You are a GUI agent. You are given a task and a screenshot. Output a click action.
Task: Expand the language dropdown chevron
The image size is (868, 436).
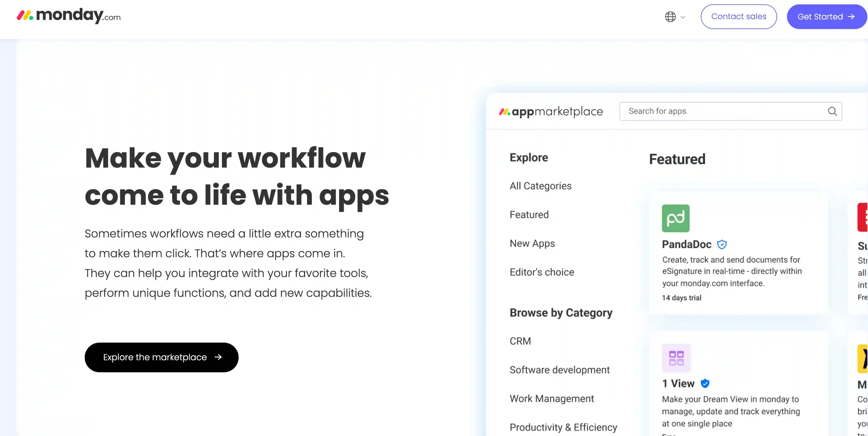click(x=683, y=17)
